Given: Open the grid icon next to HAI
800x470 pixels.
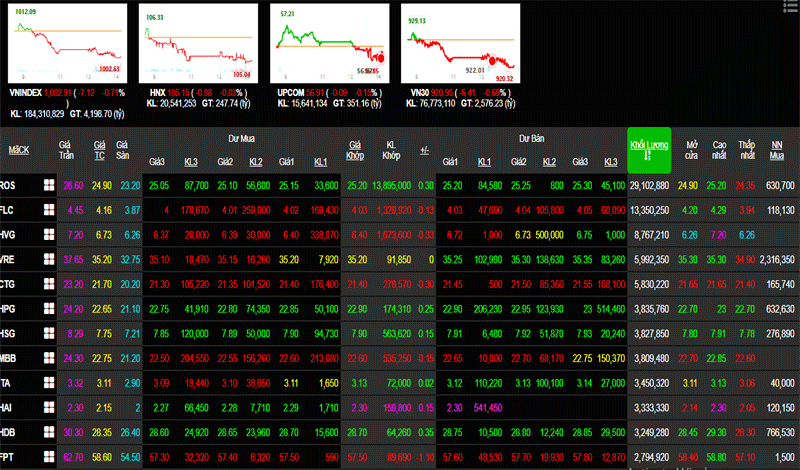Looking at the screenshot, I should [x=49, y=407].
